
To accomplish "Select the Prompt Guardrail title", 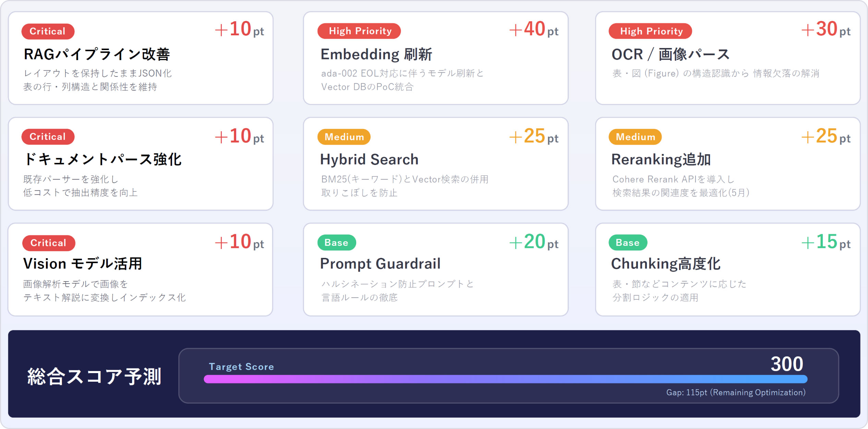I will (x=380, y=263).
